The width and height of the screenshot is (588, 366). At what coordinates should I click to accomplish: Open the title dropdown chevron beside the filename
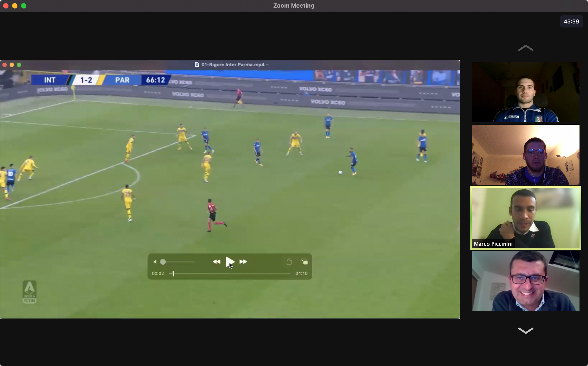coord(267,65)
